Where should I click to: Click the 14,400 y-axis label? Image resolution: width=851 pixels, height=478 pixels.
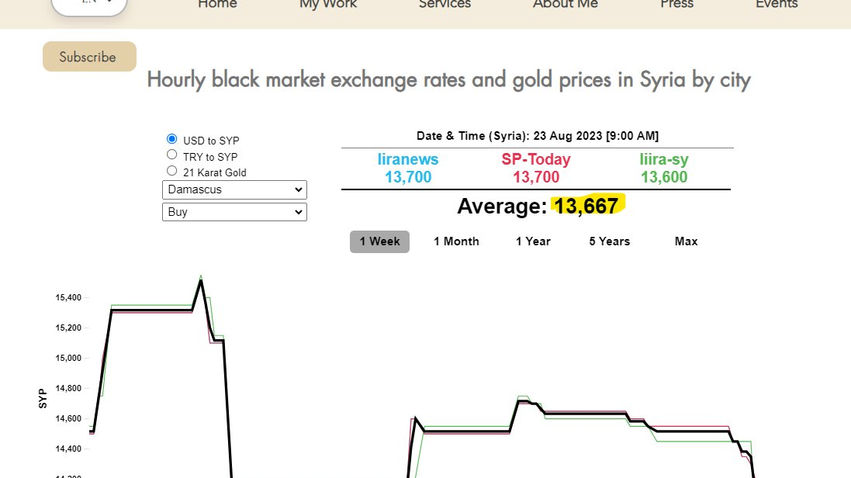[x=68, y=449]
